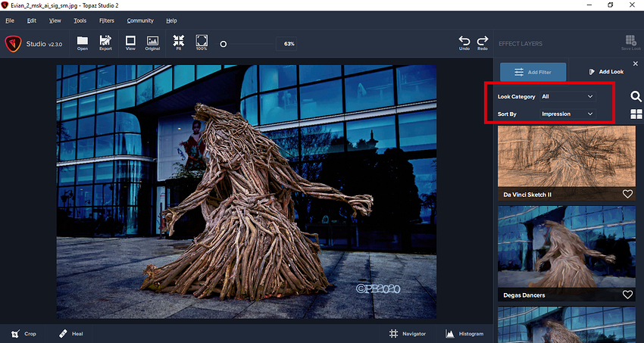The height and width of the screenshot is (343, 644).
Task: Click the Add Filter button
Action: pos(533,72)
